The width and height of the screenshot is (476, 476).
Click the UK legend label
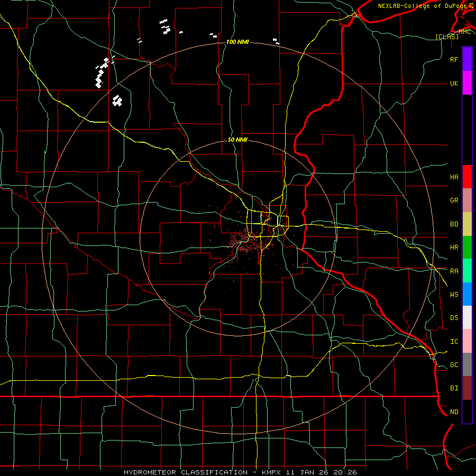click(x=454, y=83)
